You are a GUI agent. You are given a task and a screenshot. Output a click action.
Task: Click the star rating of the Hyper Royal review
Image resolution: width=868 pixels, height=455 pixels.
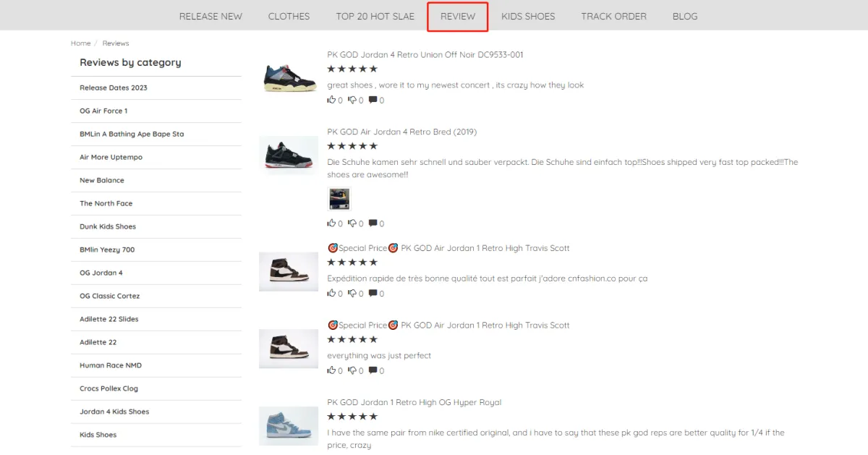[352, 417]
